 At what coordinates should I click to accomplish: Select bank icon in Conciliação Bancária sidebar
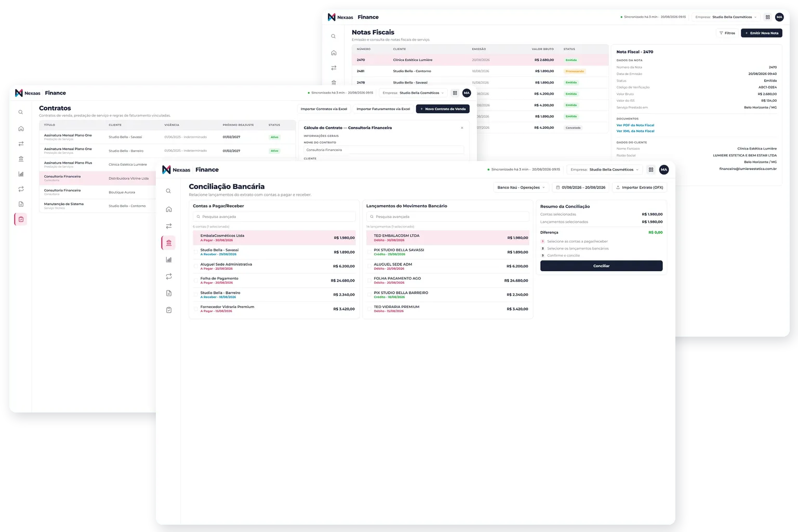click(168, 243)
